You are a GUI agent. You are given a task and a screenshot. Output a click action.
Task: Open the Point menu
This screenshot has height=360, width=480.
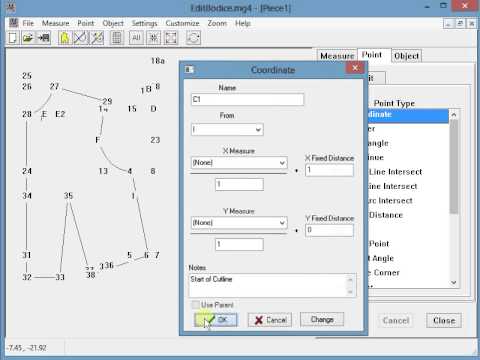click(x=86, y=23)
